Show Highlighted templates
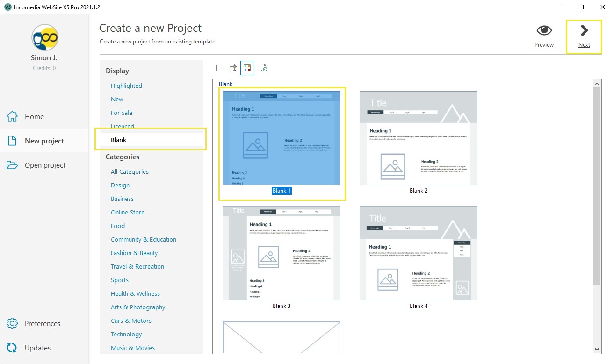 tap(126, 86)
